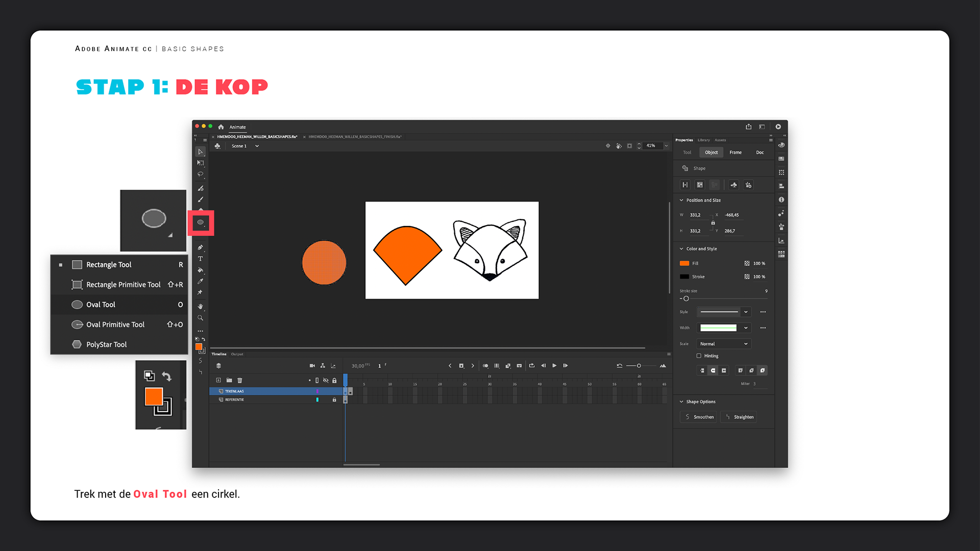Image resolution: width=980 pixels, height=551 pixels.
Task: Collapse the Position and Size section
Action: [x=681, y=200]
